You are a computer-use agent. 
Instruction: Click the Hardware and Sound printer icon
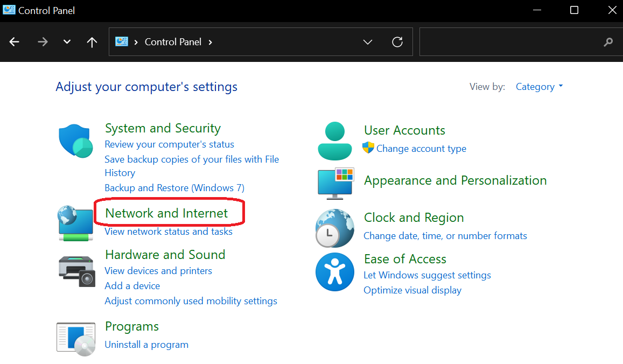76,271
